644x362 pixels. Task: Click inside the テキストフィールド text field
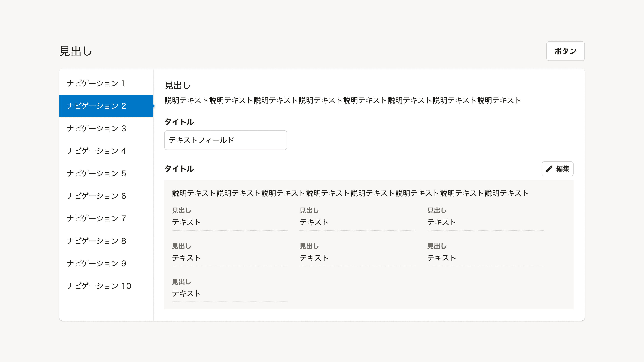point(225,140)
